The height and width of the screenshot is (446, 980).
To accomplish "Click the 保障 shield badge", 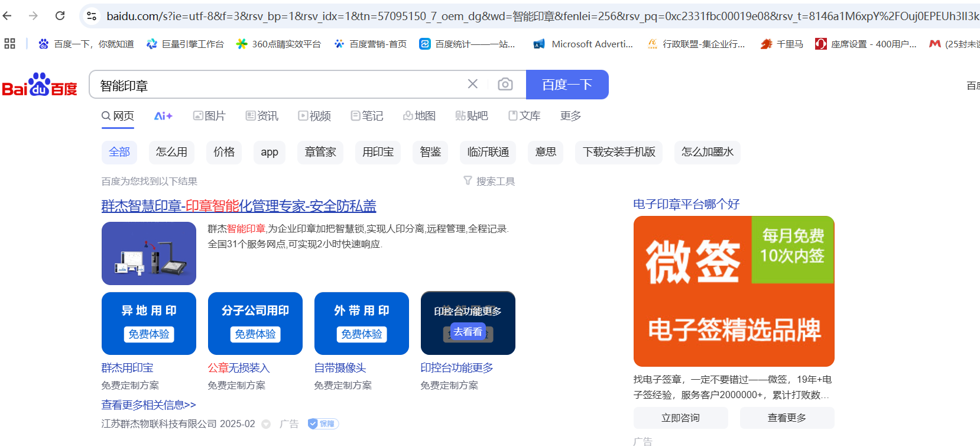I will 323,424.
